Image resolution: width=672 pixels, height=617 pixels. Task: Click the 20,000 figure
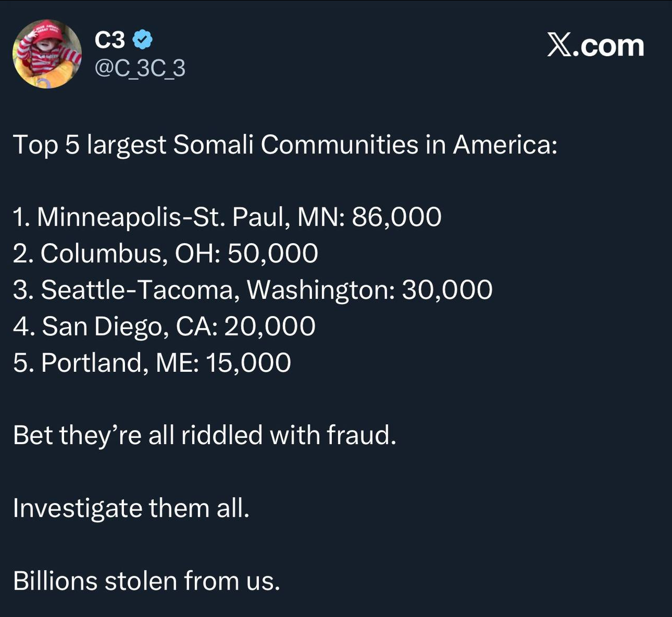(270, 326)
